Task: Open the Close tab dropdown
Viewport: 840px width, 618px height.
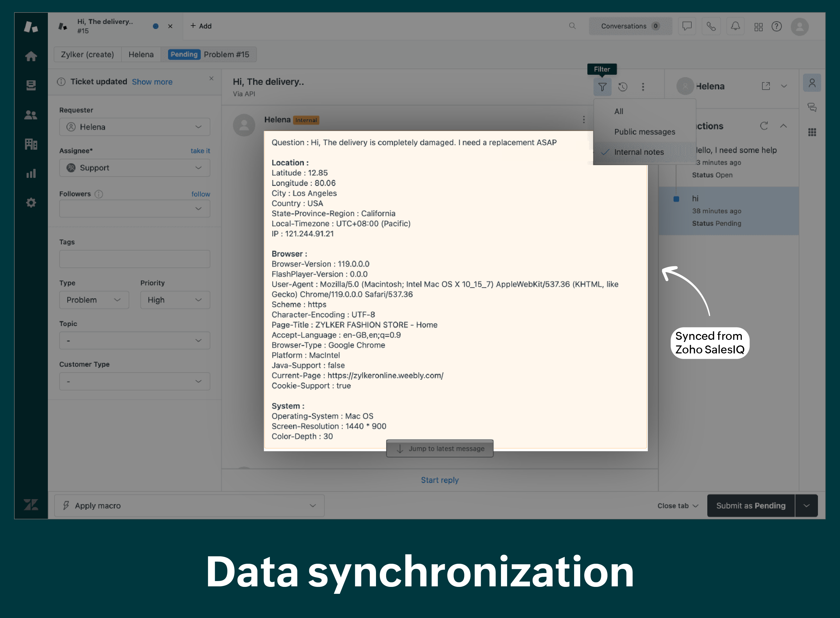Action: 678,506
